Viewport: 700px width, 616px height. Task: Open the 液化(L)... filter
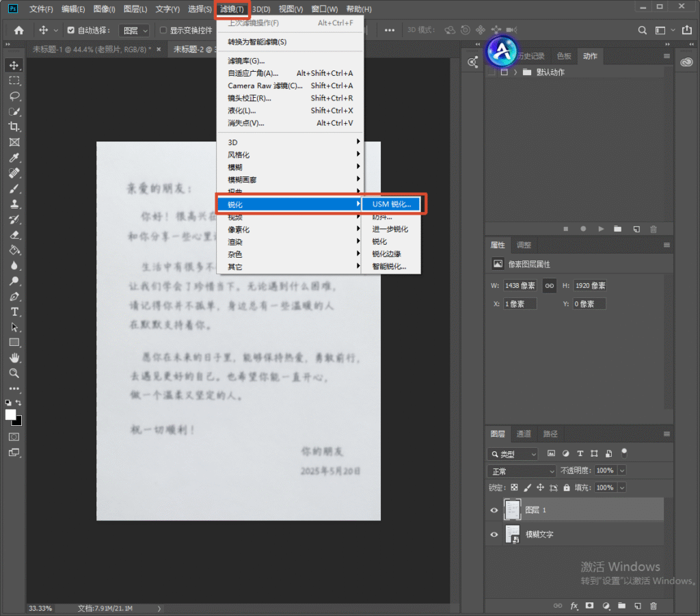[x=290, y=111]
